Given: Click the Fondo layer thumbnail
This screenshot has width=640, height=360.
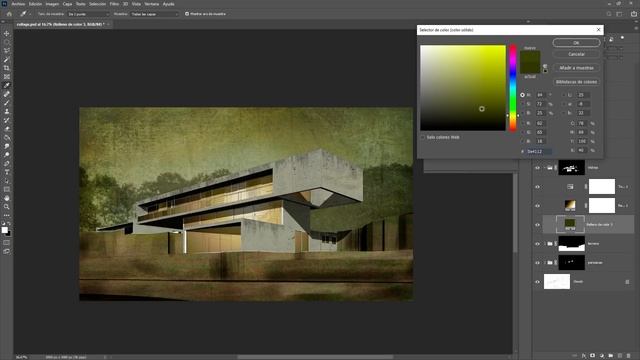Looking at the screenshot, I should pyautogui.click(x=557, y=282).
